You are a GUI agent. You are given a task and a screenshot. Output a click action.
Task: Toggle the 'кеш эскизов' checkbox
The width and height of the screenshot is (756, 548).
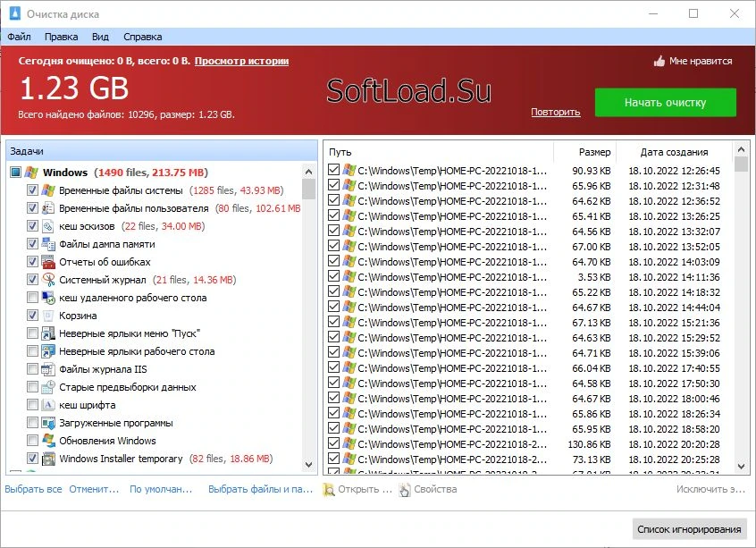click(32, 226)
